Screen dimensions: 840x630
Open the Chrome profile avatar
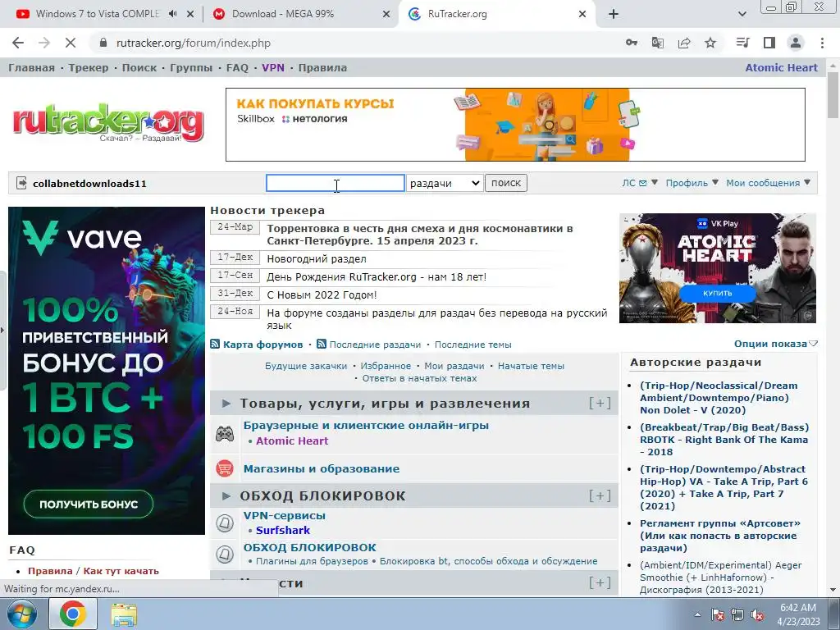point(796,43)
